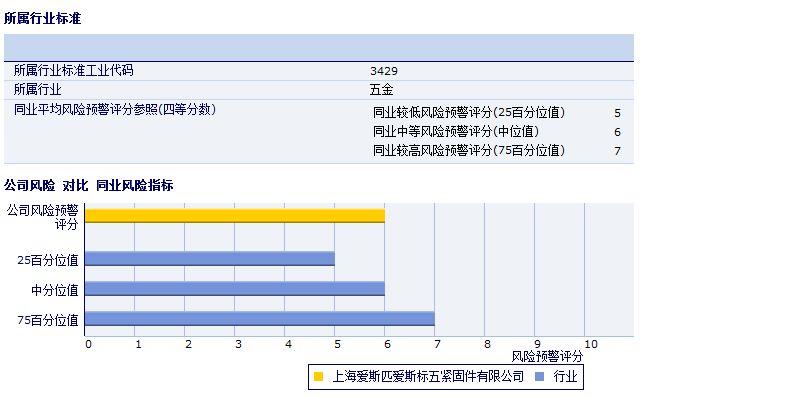Viewport: 789px width, 397px height.
Task: Click the 75百分位值 axis label
Action: pos(48,320)
